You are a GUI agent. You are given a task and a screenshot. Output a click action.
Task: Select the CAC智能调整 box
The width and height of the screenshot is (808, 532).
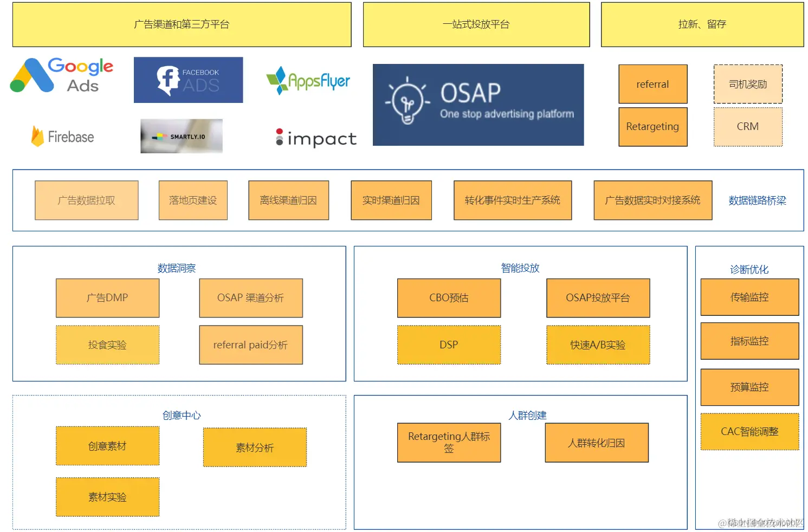[750, 432]
